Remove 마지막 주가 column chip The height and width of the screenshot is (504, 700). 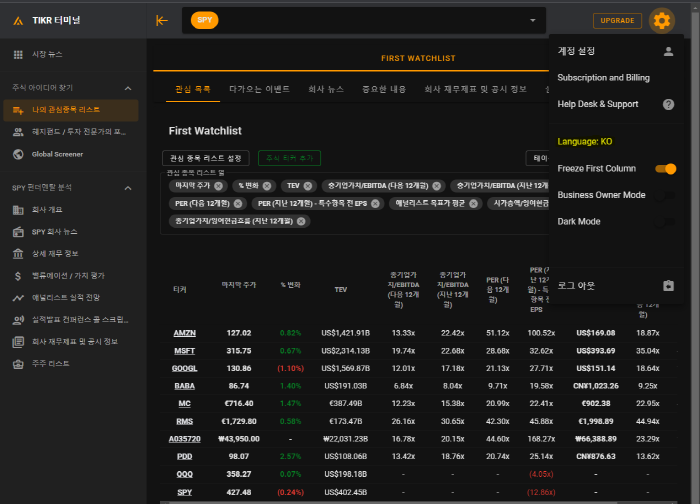click(x=218, y=186)
